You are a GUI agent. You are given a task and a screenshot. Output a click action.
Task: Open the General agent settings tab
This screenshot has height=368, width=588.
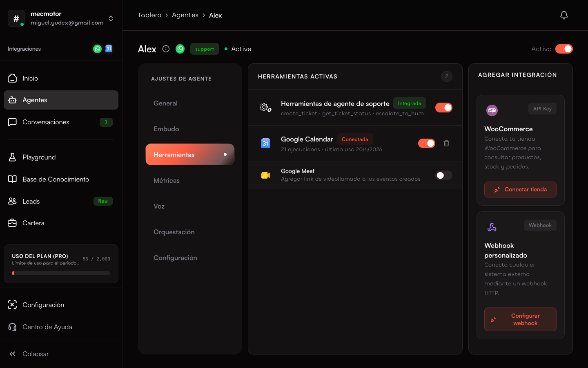pyautogui.click(x=190, y=103)
